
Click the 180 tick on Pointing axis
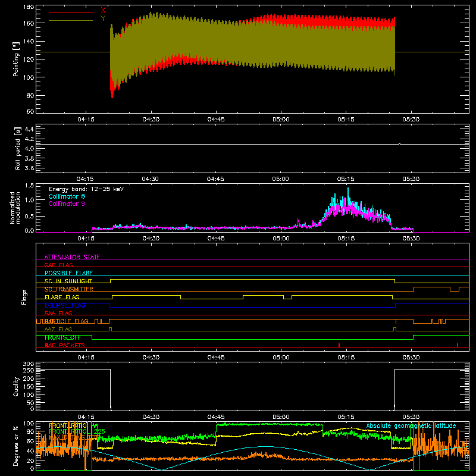28,7
